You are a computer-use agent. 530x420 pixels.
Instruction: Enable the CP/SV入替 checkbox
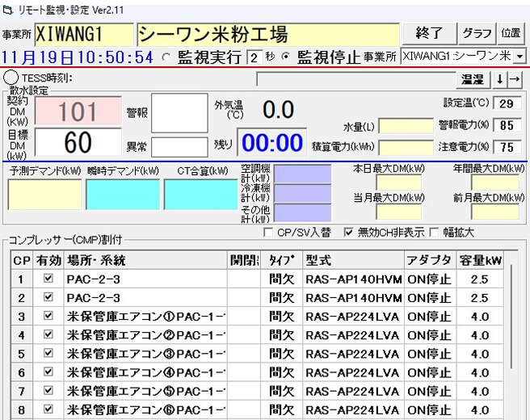tap(269, 233)
